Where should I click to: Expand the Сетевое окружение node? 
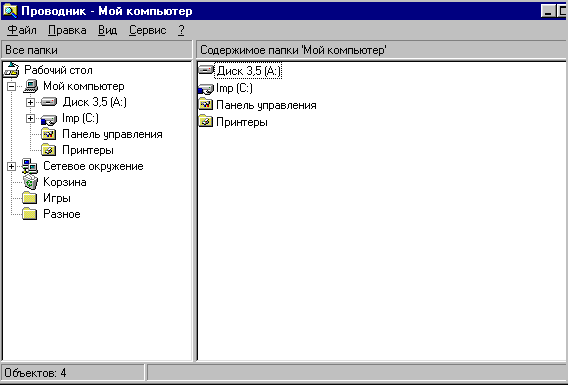(x=12, y=167)
